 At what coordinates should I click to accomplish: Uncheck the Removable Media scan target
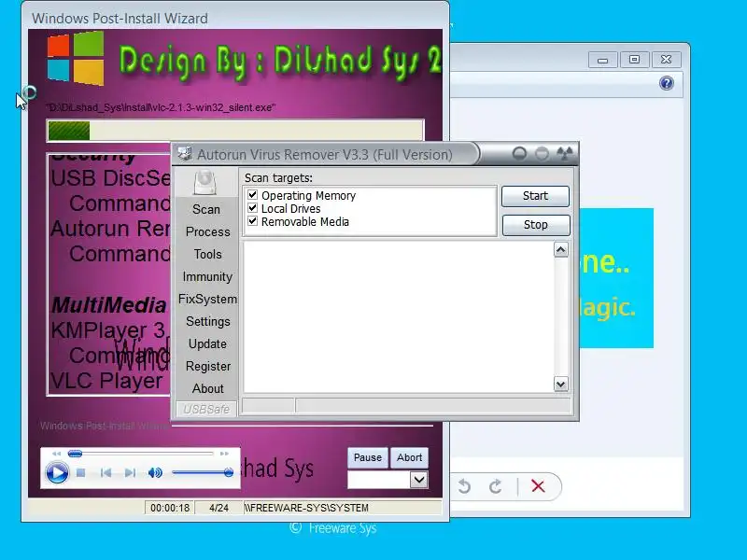point(252,221)
